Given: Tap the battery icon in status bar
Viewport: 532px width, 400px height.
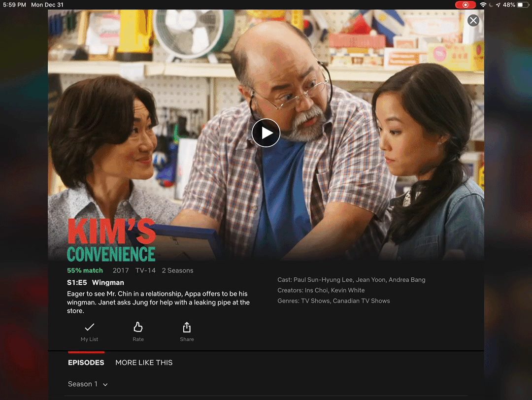Looking at the screenshot, I should tap(523, 5).
